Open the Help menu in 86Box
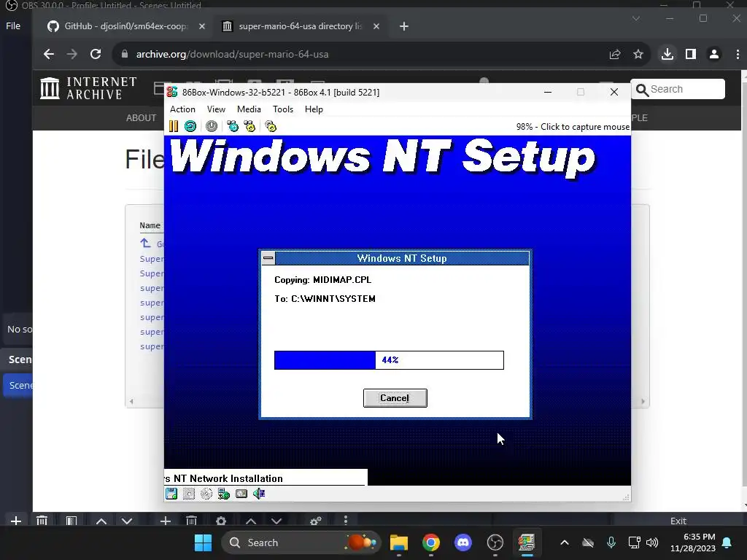Screen dimensions: 747x560 tap(314, 109)
